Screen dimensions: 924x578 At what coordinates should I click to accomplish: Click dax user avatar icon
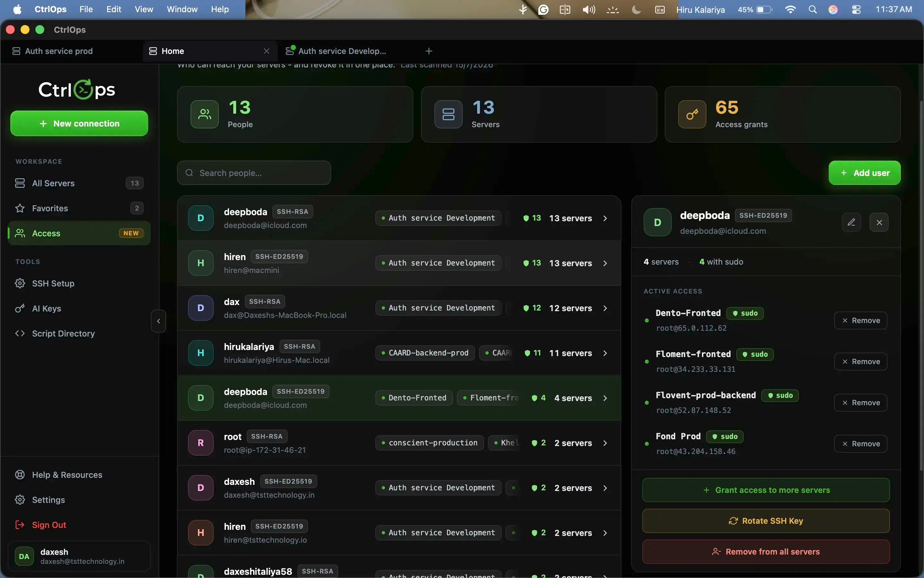(201, 308)
